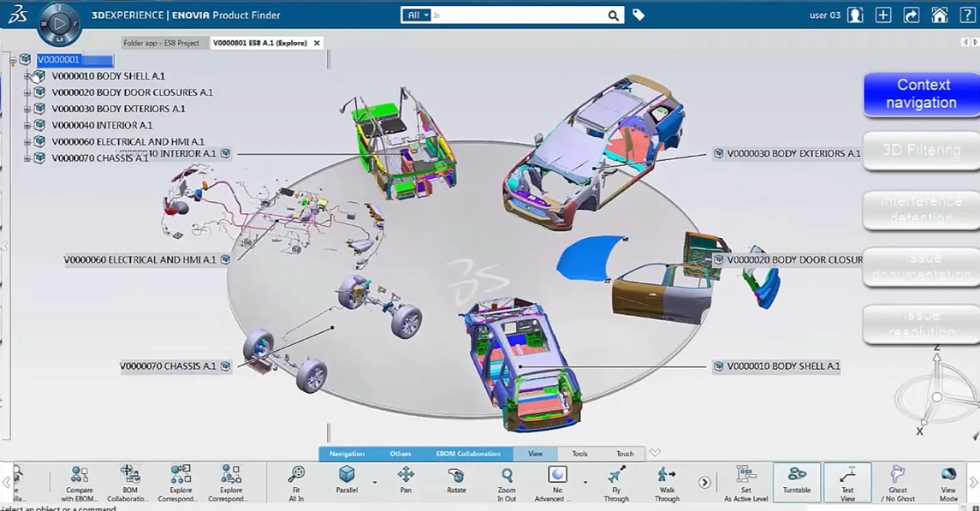This screenshot has width=980, height=511.
Task: Switch to the Navigation tab
Action: coord(347,455)
